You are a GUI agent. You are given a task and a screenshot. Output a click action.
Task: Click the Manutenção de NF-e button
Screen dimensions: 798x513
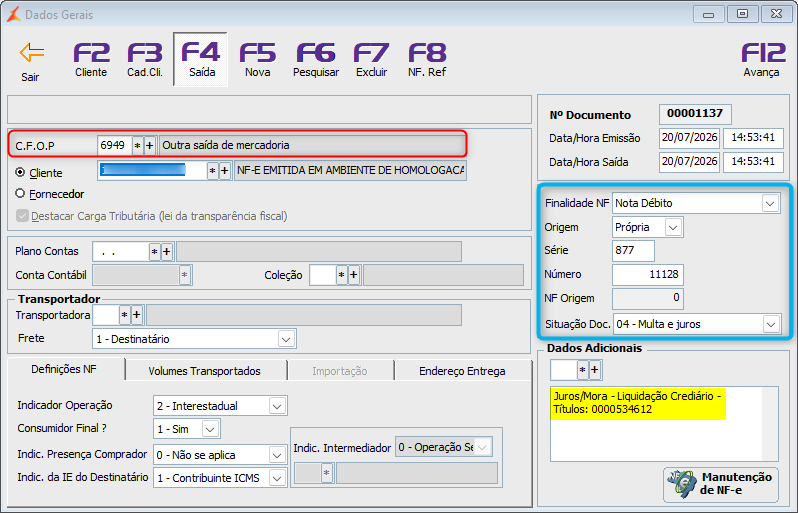tap(721, 484)
